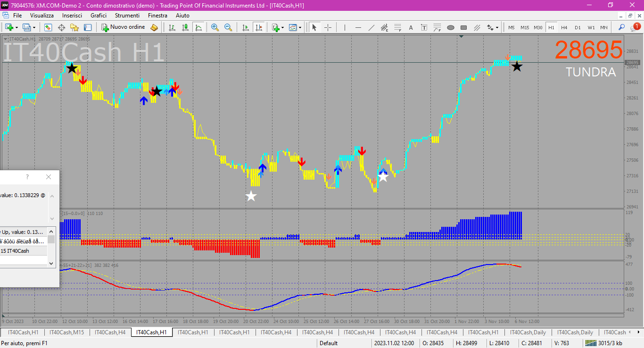Select the Fibonacci retracement tool
The image size is (644, 348).
397,27
